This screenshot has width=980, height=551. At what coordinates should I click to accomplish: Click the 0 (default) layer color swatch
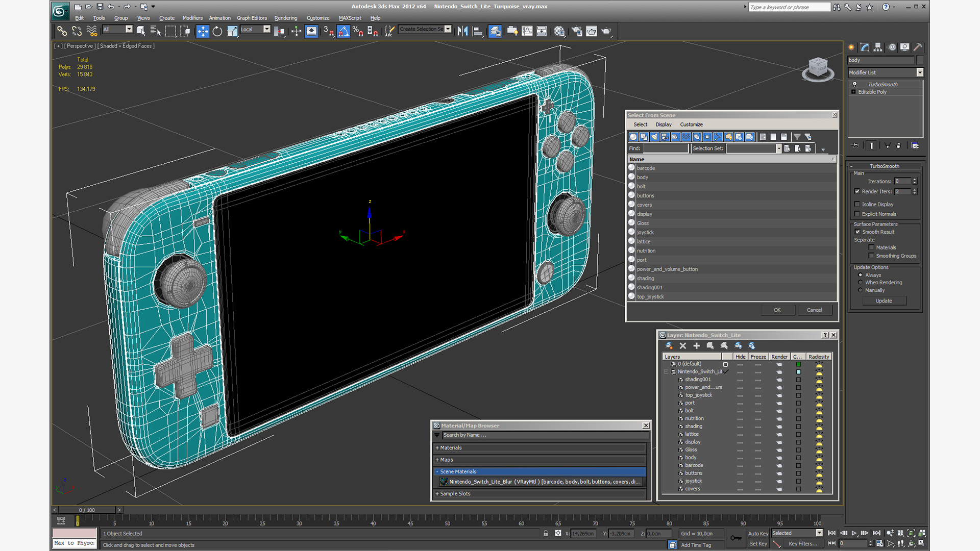click(798, 364)
